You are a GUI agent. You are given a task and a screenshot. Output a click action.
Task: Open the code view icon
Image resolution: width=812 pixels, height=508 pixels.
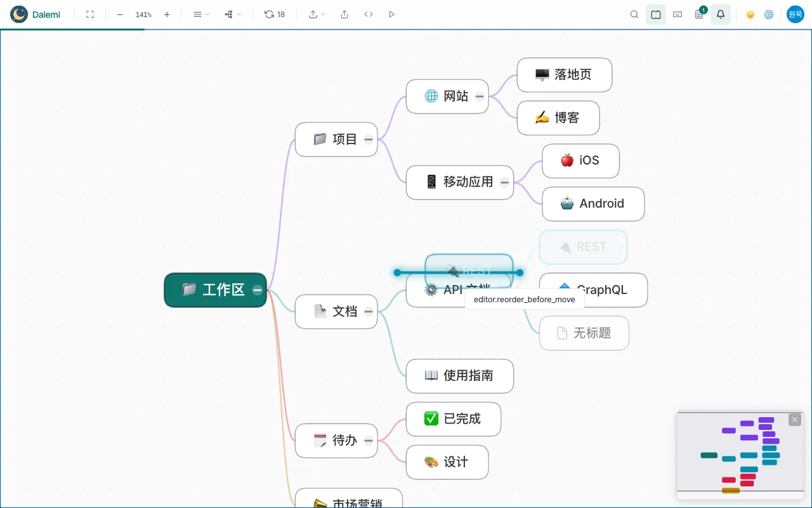369,14
